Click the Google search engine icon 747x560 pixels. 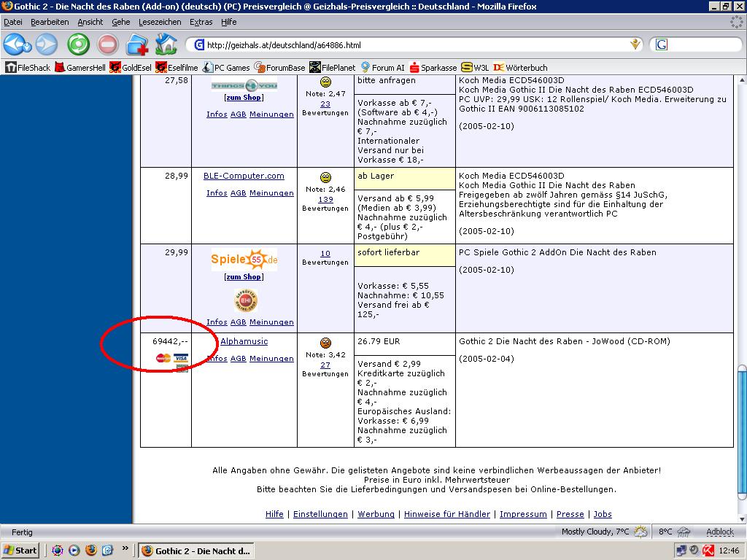click(x=662, y=44)
